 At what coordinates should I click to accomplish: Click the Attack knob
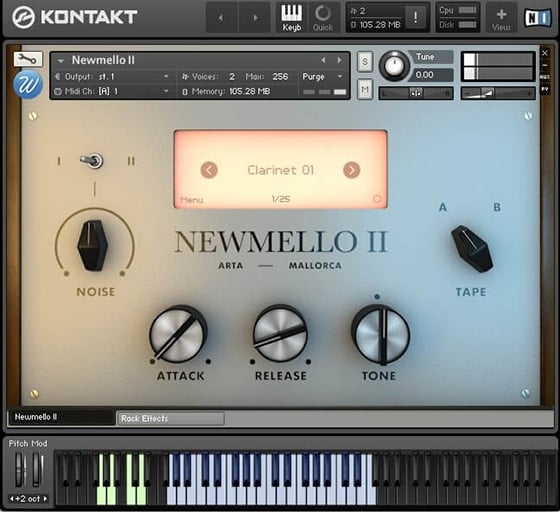click(178, 334)
